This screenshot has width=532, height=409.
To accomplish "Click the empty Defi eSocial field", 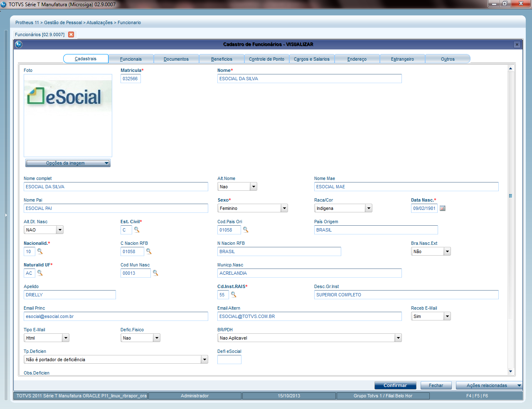I will (229, 360).
